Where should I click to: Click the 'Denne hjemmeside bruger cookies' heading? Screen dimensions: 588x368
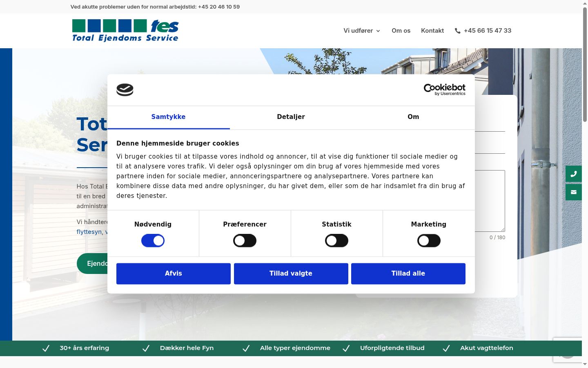coord(178,144)
